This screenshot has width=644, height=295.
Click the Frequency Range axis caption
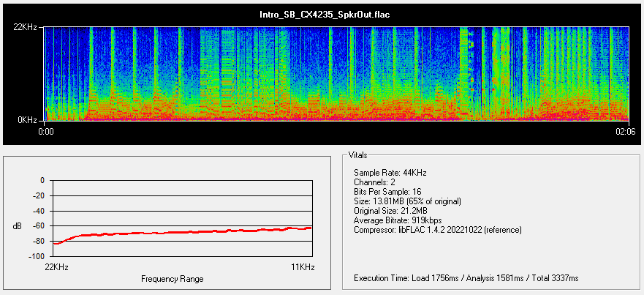(171, 279)
